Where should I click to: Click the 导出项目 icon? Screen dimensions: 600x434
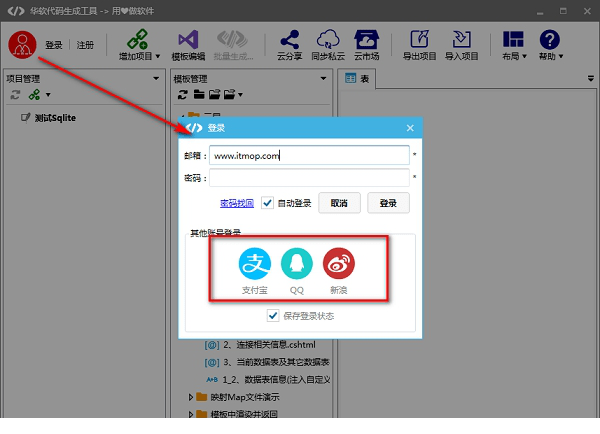(419, 39)
